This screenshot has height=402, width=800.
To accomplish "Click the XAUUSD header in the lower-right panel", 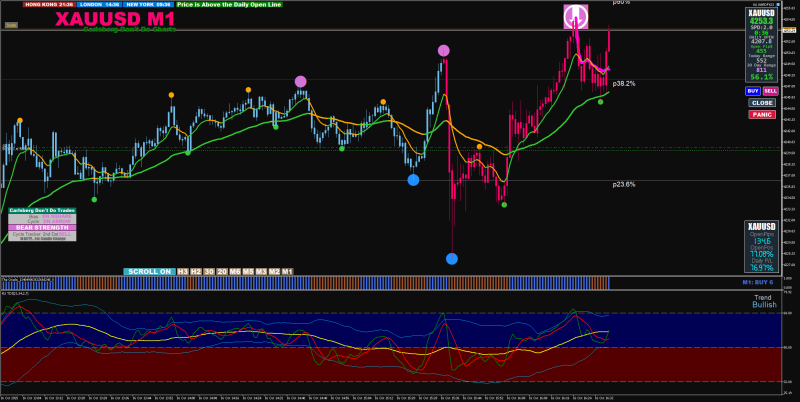I will (761, 227).
